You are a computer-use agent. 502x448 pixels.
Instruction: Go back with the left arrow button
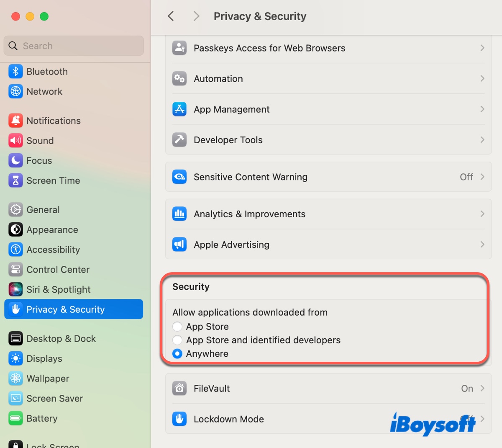click(x=171, y=16)
